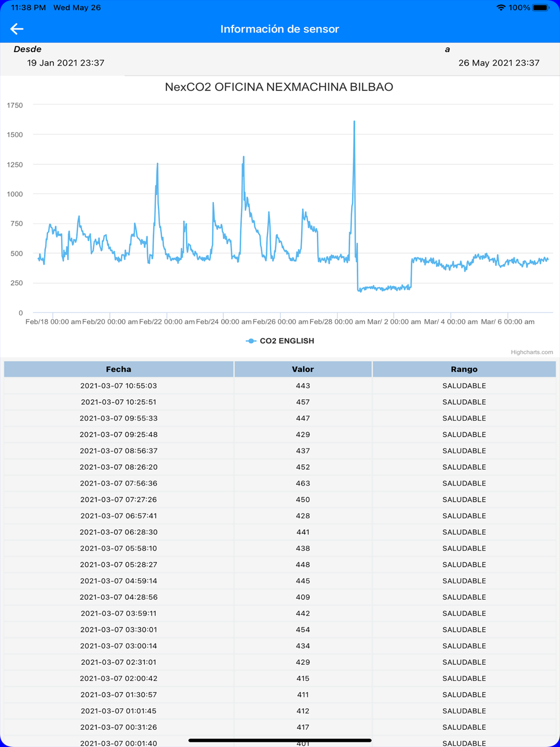Select row 2021-03-07 08:26:20
This screenshot has height=747, width=560.
coord(280,467)
